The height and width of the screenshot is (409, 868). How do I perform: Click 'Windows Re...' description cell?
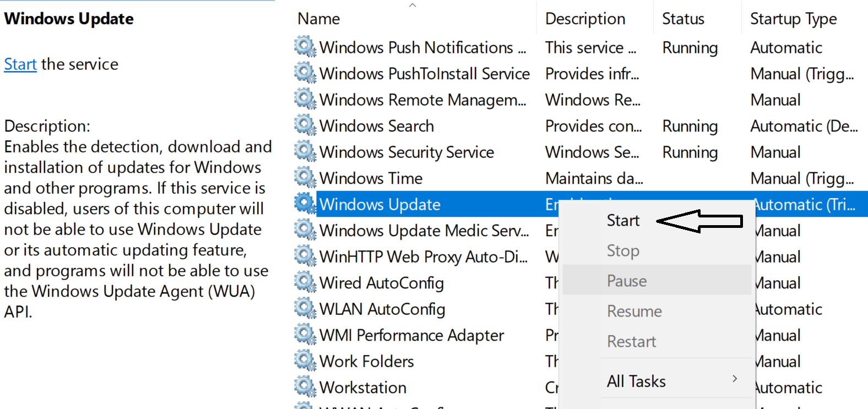click(593, 100)
